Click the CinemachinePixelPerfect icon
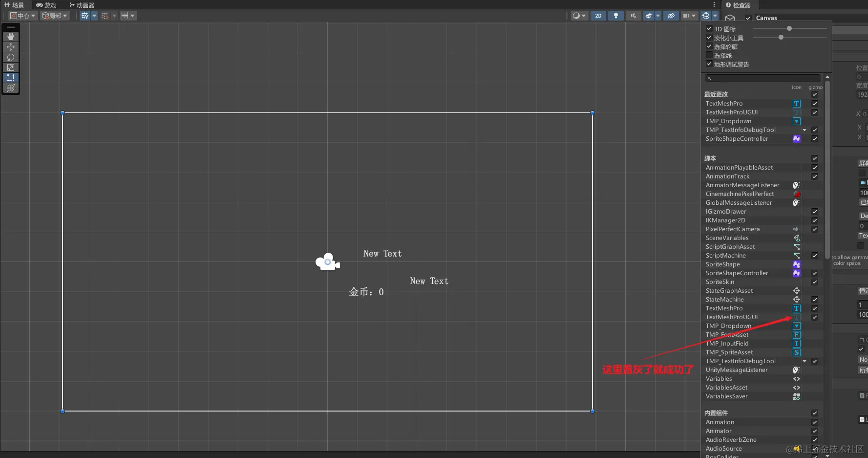The height and width of the screenshot is (458, 868). click(797, 194)
